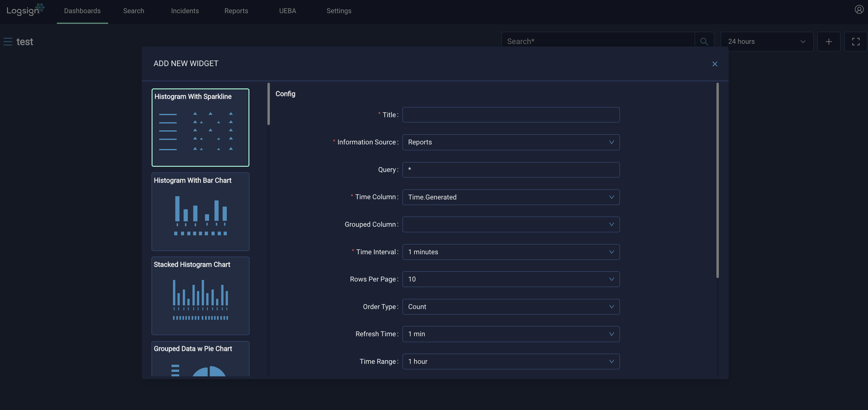
Task: Open the Time Interval dropdown
Action: pos(511,252)
